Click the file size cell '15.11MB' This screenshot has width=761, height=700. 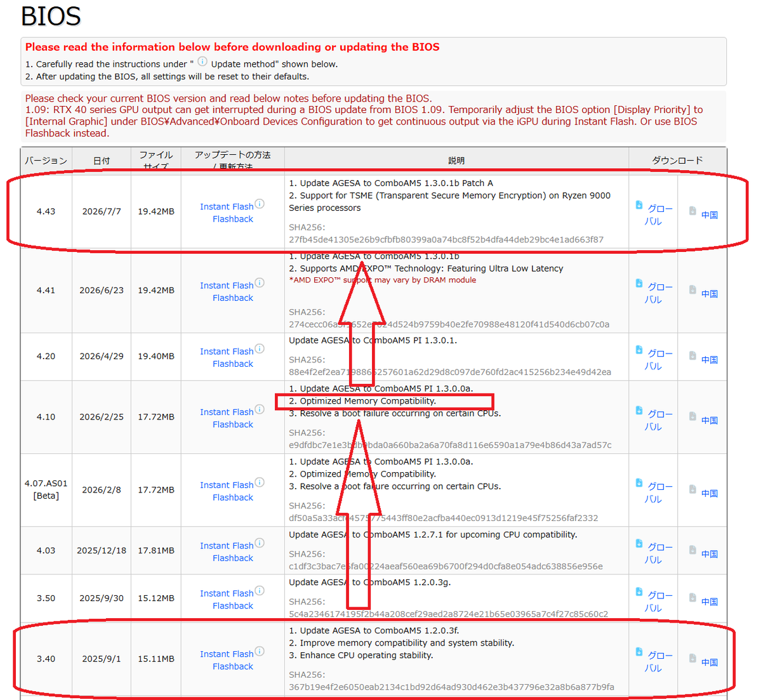[156, 659]
